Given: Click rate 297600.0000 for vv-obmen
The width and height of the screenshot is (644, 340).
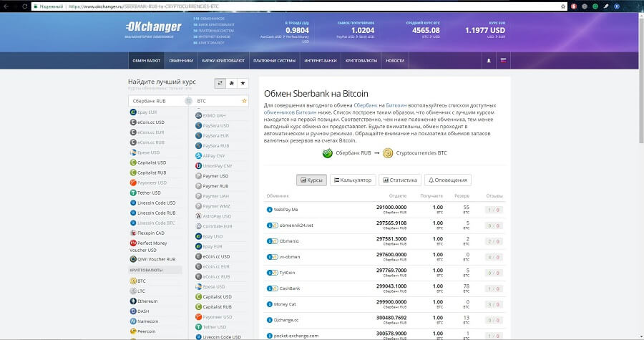Looking at the screenshot, I should tap(391, 255).
